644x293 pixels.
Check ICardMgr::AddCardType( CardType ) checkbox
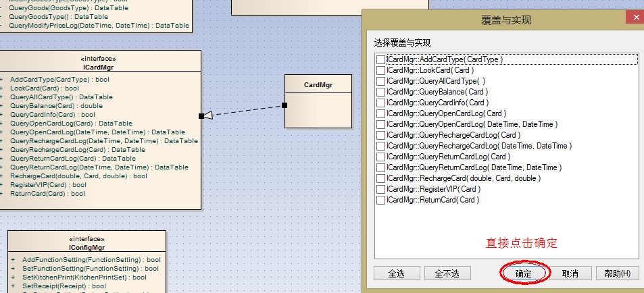(x=380, y=60)
